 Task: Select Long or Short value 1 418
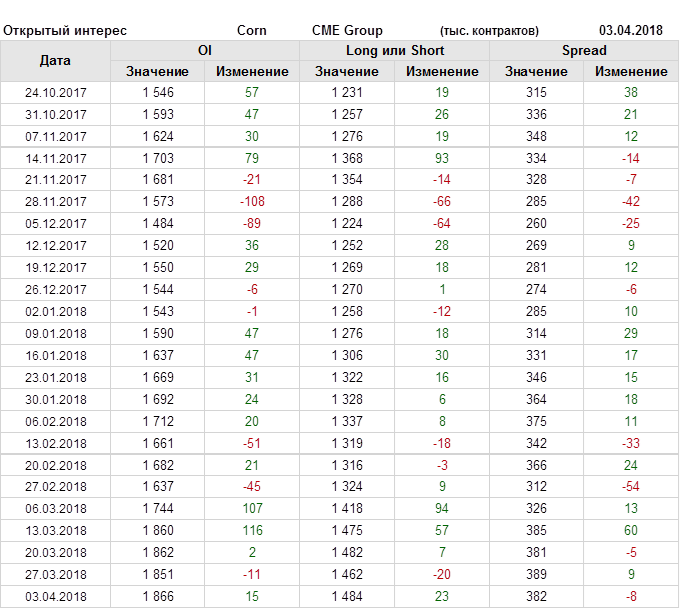click(347, 509)
